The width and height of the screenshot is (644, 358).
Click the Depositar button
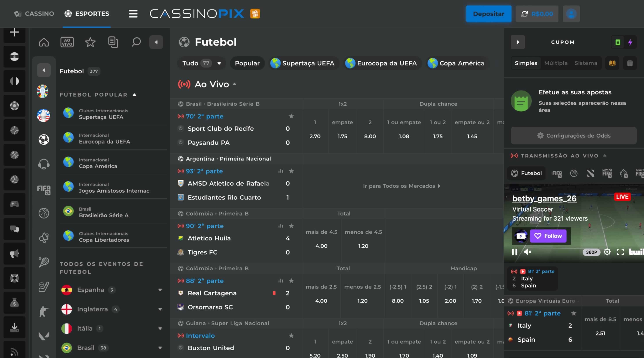[488, 14]
